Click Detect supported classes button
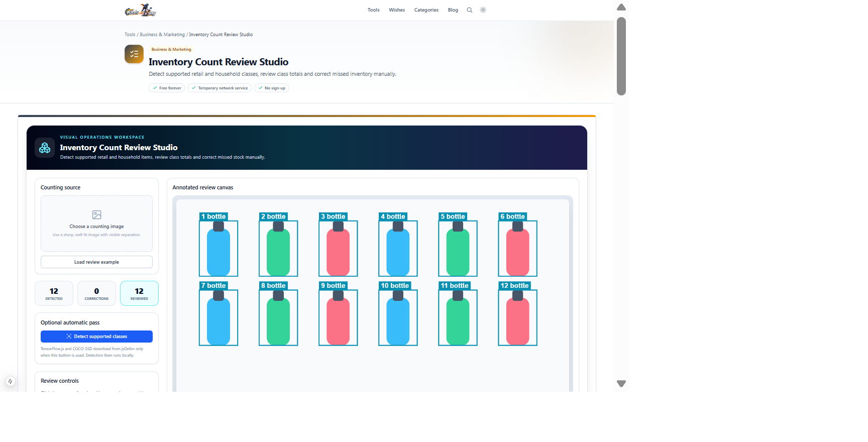Viewport: 868px width, 442px height. click(x=96, y=337)
